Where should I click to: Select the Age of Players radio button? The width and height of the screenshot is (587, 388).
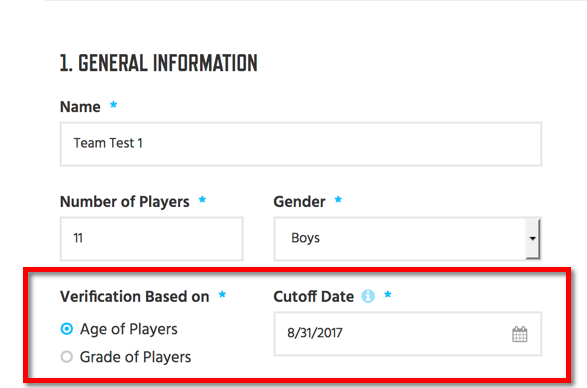[67, 329]
